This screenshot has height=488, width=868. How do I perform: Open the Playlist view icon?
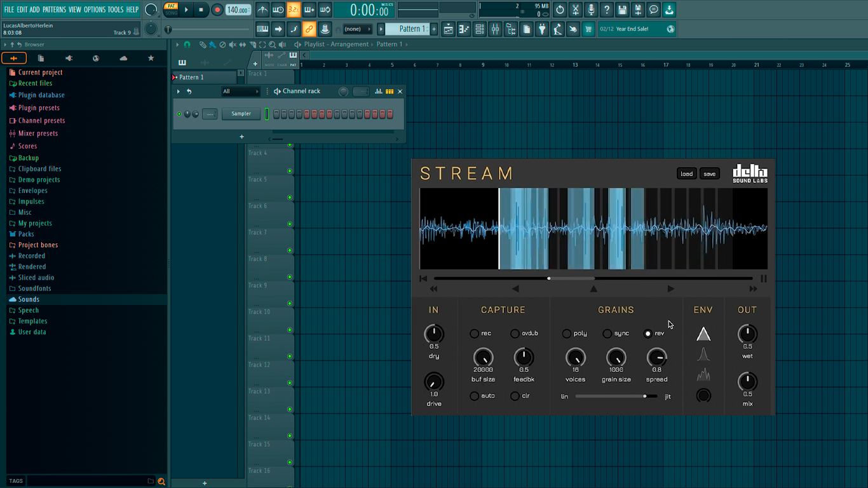click(449, 29)
